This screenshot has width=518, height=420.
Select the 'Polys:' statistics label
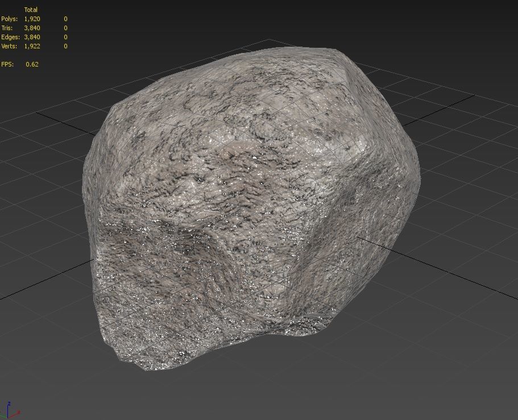coord(9,19)
